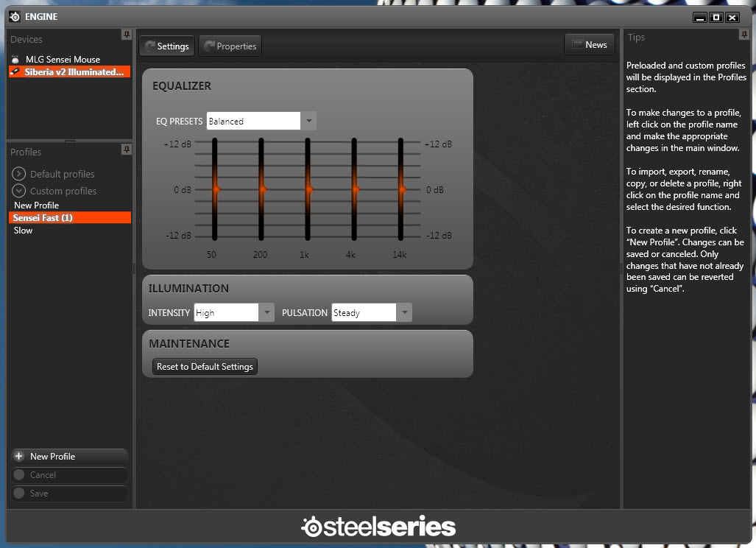
Task: Click the Steady pulsation value field
Action: tap(364, 312)
